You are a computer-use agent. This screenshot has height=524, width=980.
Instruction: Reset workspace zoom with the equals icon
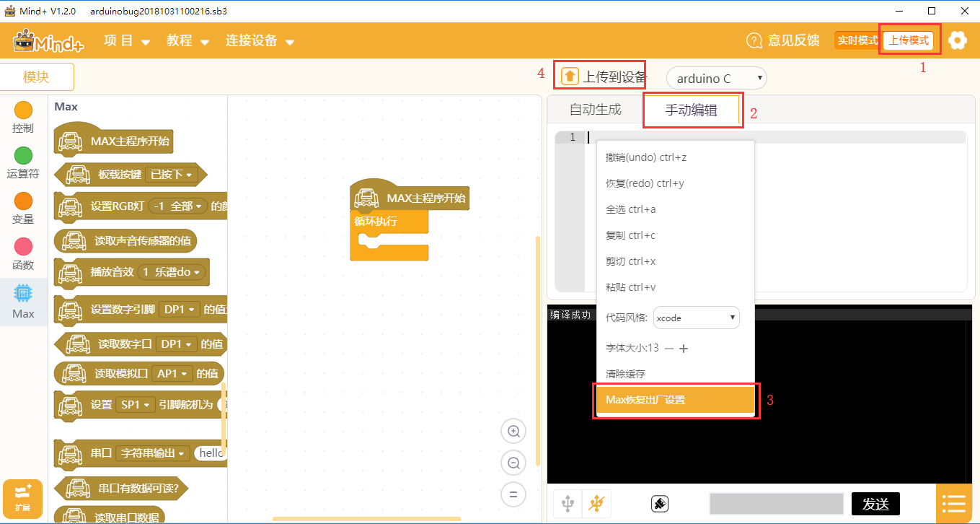coord(513,494)
